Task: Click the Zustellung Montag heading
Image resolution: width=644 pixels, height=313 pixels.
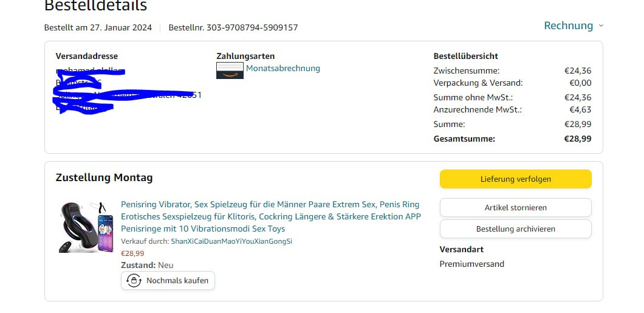Action: 104,177
